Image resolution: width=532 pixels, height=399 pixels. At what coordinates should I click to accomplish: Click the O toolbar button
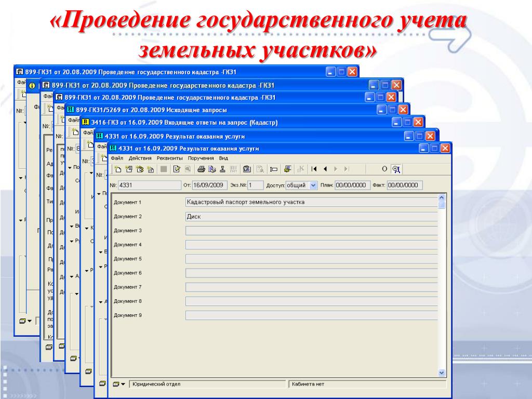pyautogui.click(x=384, y=169)
